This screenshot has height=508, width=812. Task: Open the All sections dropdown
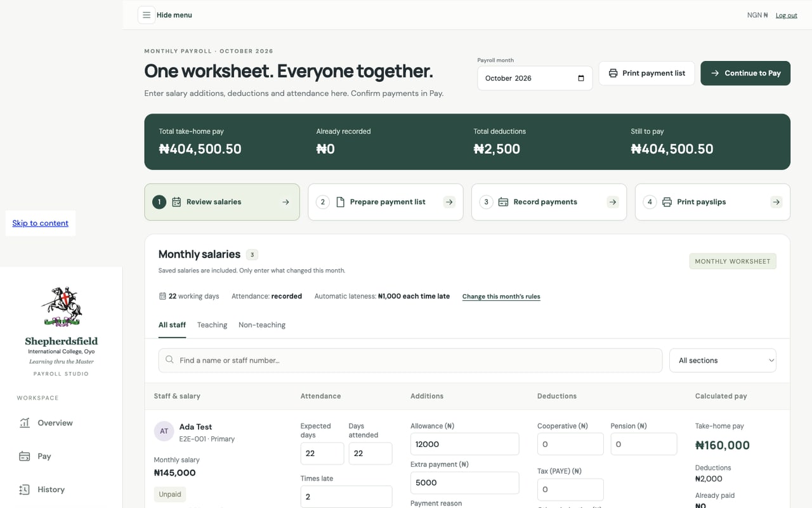(723, 360)
